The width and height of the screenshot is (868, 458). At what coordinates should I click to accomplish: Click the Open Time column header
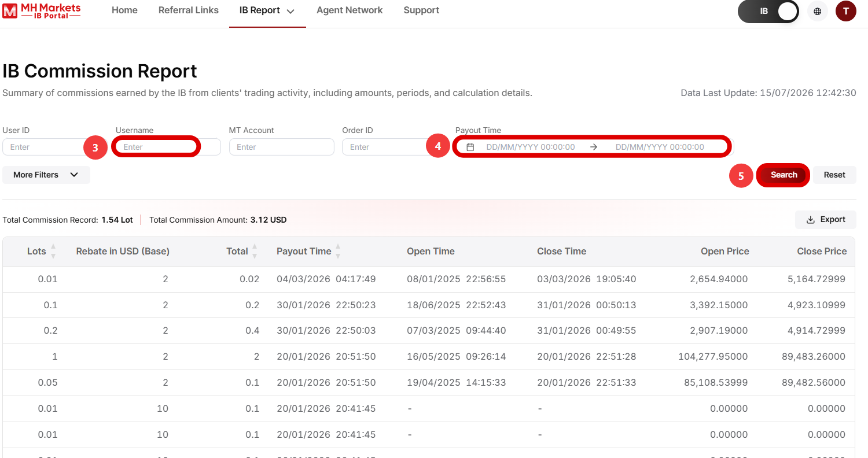[431, 252]
